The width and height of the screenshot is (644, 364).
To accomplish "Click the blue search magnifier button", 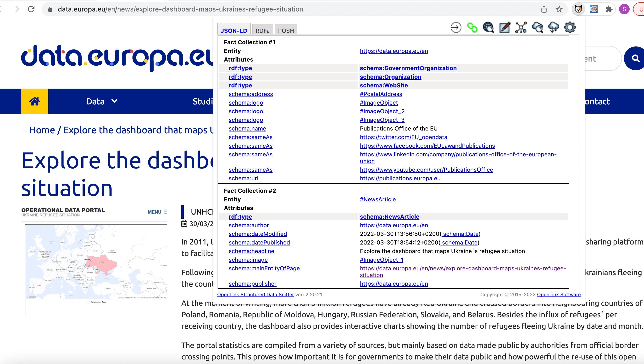I will click(x=635, y=58).
